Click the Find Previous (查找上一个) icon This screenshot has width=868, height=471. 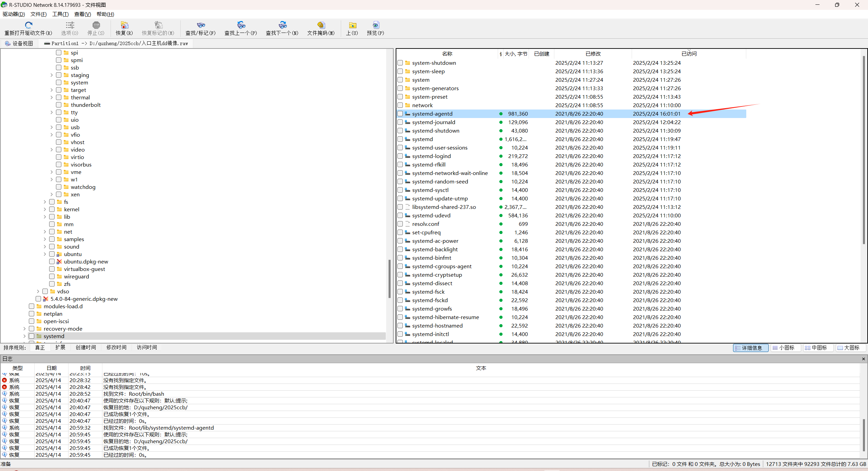[241, 25]
